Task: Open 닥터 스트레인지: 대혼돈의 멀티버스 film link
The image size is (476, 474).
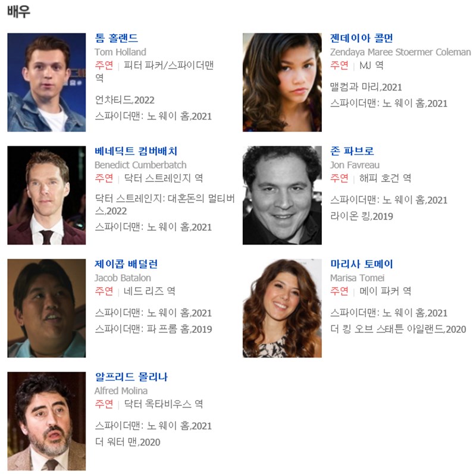Action: [x=165, y=205]
